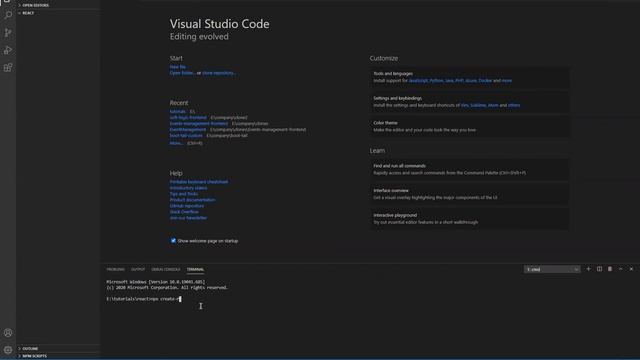640x360 pixels.
Task: Open Settings and keybindings card
Action: pos(469,102)
